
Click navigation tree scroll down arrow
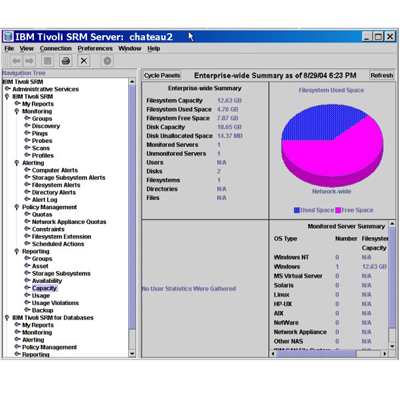click(132, 354)
